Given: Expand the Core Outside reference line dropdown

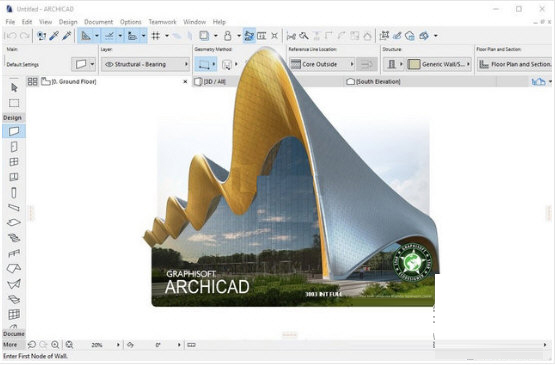Looking at the screenshot, I should click(x=322, y=64).
